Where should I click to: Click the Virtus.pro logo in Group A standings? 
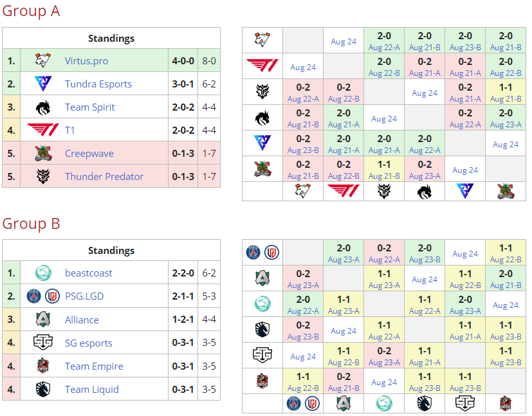pyautogui.click(x=43, y=61)
